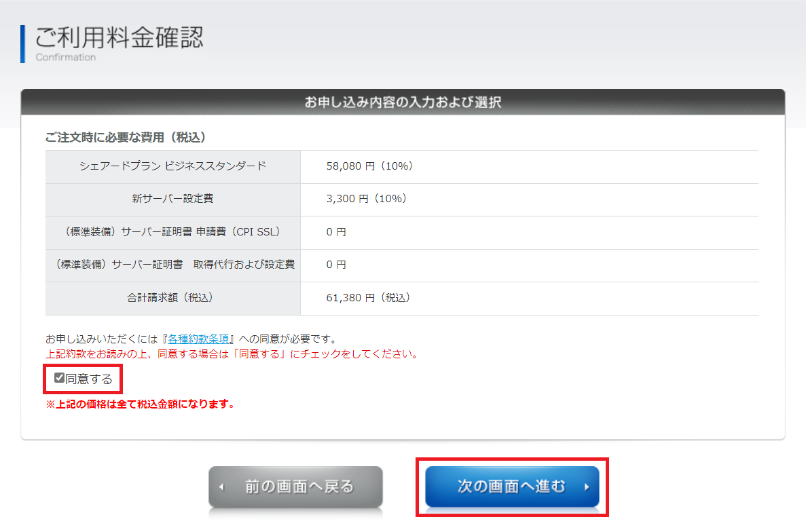Click the blue bar beside the page title

[22, 44]
